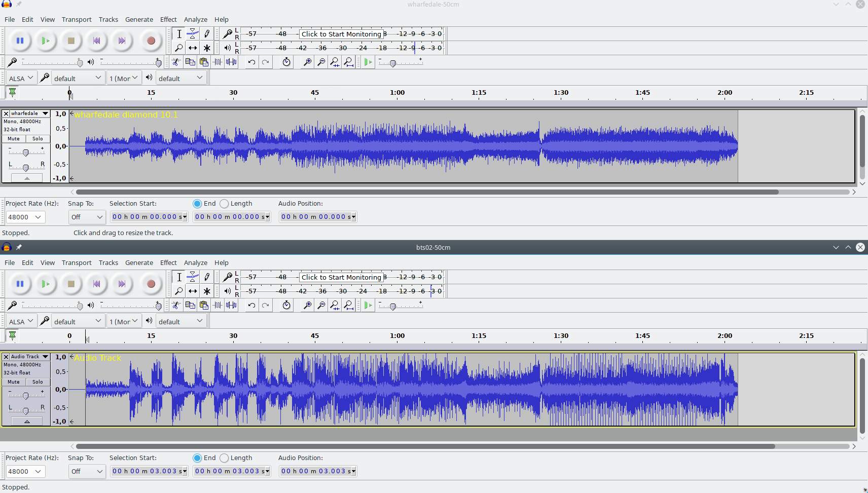Image resolution: width=868 pixels, height=493 pixels.
Task: Select the Envelope tool in bts02-50cm window
Action: pos(193,277)
